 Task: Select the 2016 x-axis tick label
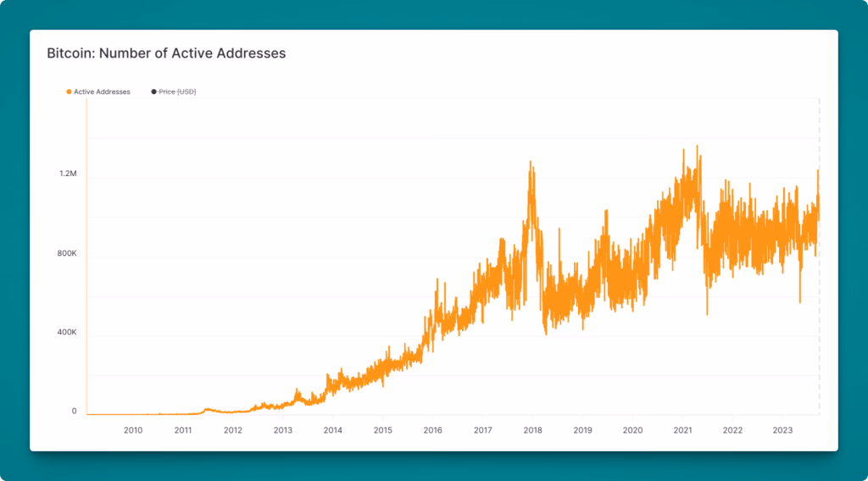click(433, 430)
